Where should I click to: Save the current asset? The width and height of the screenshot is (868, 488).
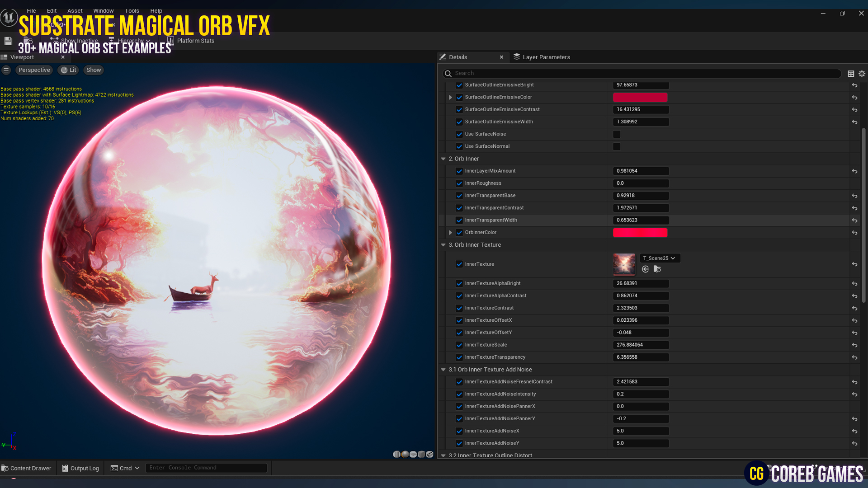(x=8, y=41)
